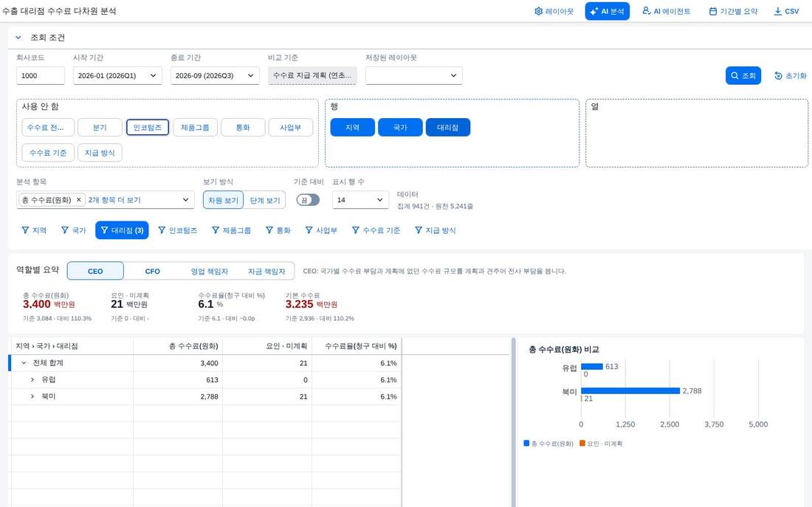Click the orange 요인 · 미계획 legend swatch
Image resolution: width=812 pixels, height=507 pixels.
coord(582,444)
